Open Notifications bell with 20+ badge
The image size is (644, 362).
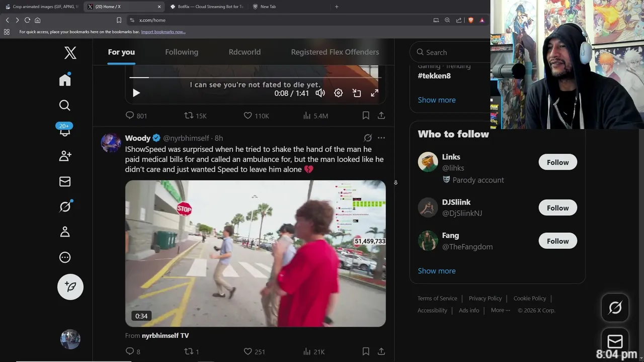pos(65,131)
